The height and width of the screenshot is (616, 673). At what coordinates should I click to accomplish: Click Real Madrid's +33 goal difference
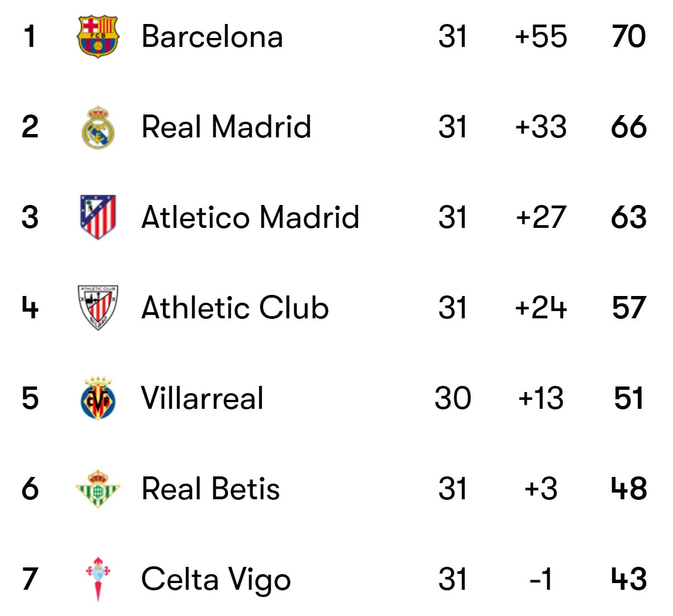(x=541, y=127)
